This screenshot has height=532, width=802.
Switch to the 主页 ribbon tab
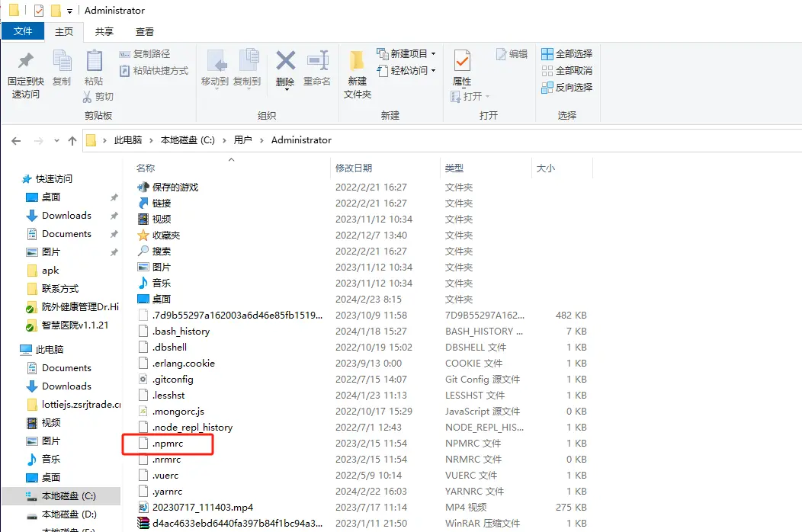pos(64,32)
